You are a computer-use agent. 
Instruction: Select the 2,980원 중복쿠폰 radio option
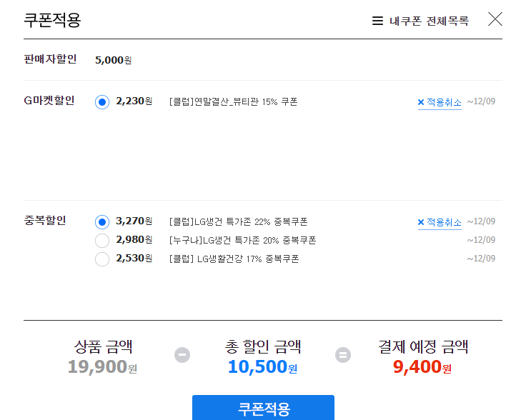click(x=102, y=240)
